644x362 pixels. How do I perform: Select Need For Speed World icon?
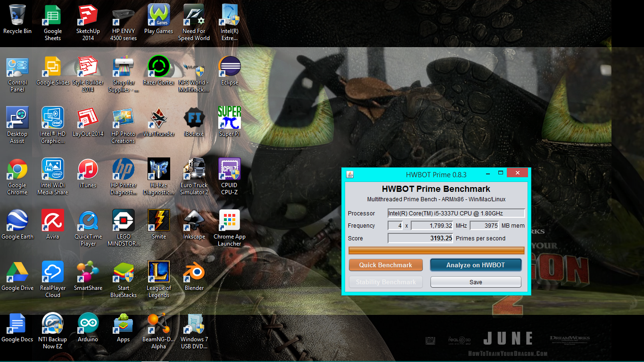click(194, 15)
